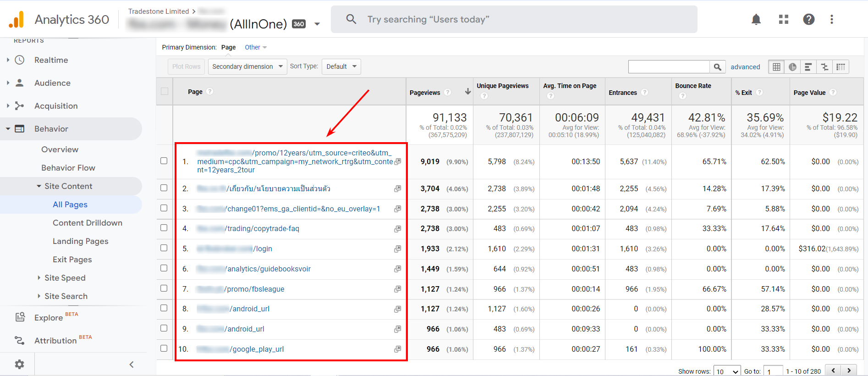The width and height of the screenshot is (868, 376).
Task: Check row 10 /google_play_url checkbox
Action: [x=164, y=348]
